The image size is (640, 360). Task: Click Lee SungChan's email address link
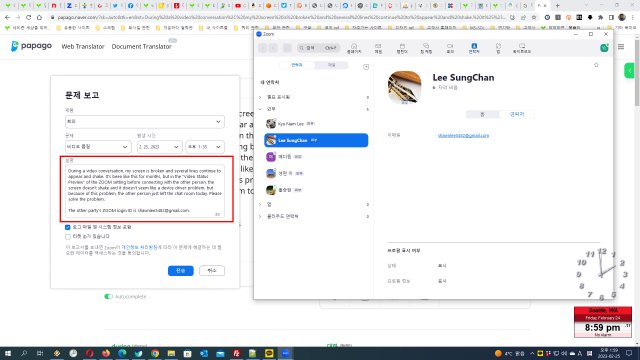pyautogui.click(x=463, y=136)
